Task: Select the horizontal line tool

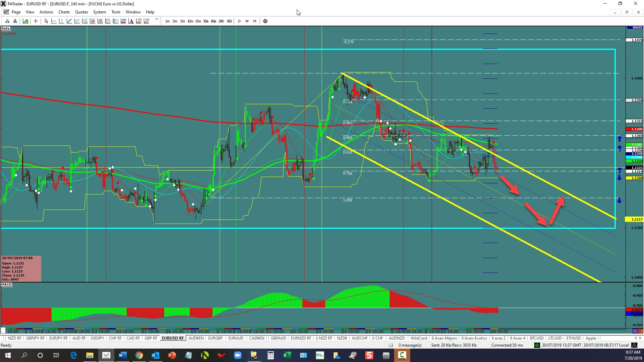Action: pos(54,21)
